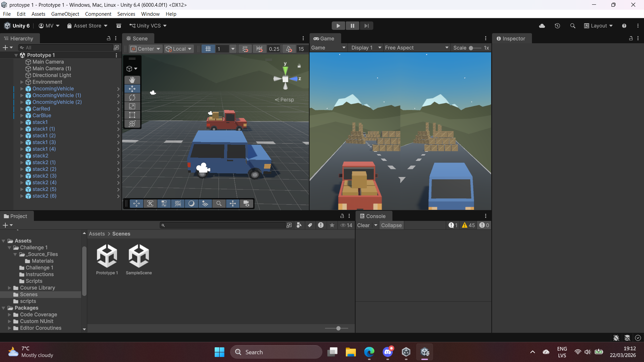
Task: Toggle the Hierarchy panel lock
Action: [108, 39]
